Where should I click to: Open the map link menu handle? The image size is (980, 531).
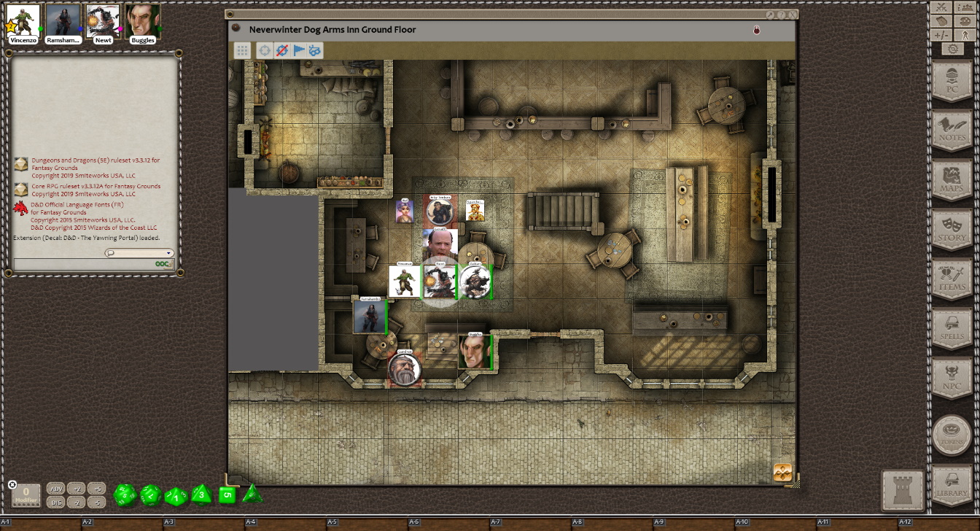(782, 473)
